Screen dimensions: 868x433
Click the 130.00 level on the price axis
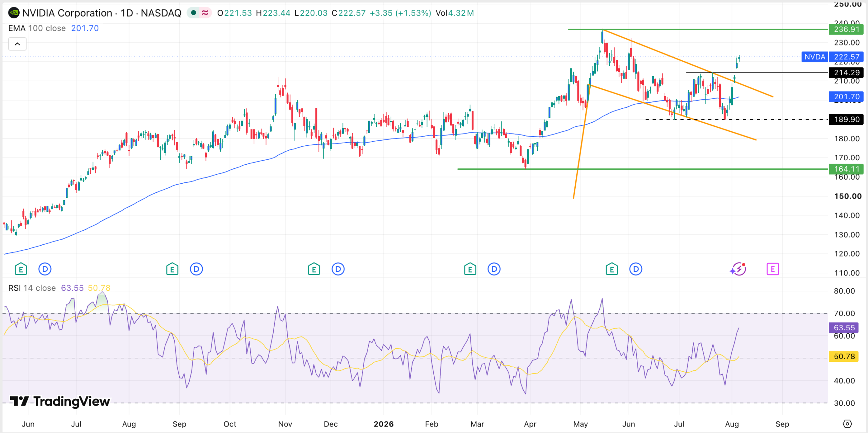tap(847, 234)
